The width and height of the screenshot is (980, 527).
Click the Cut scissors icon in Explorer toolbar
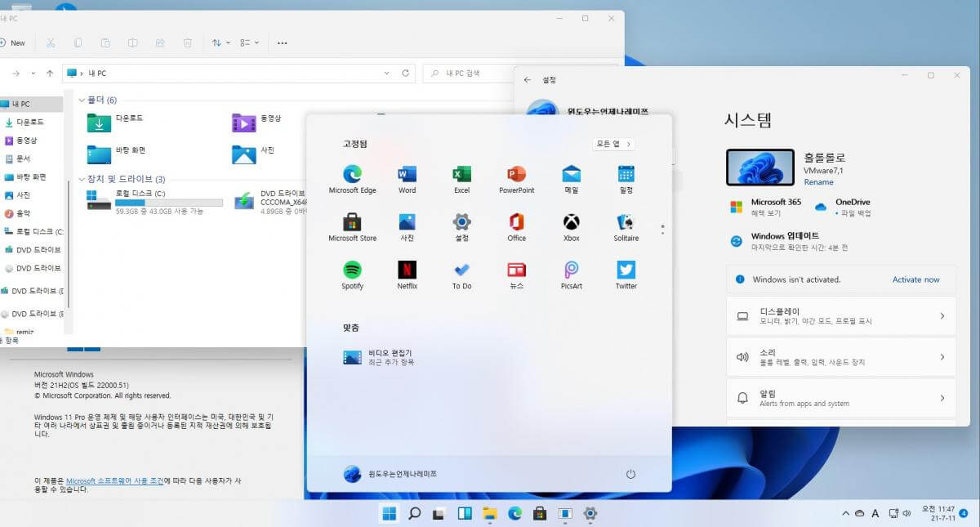(x=51, y=42)
